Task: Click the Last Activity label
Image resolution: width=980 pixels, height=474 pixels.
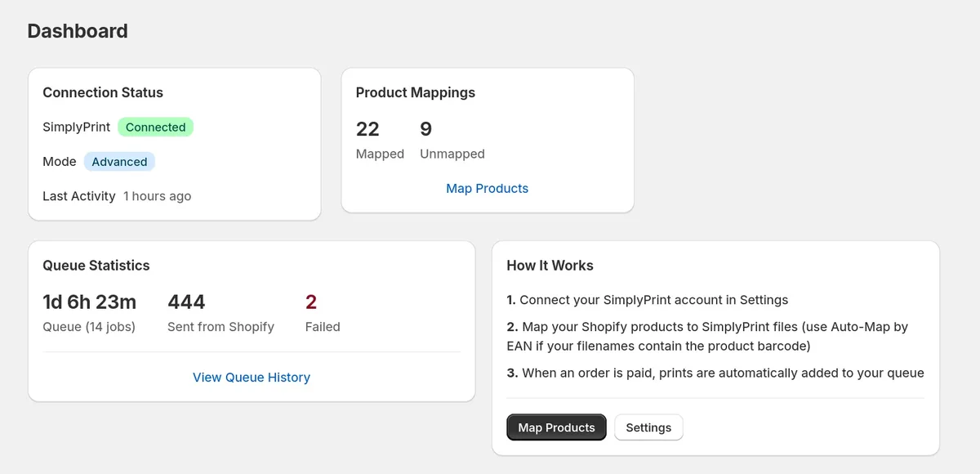Action: click(79, 196)
